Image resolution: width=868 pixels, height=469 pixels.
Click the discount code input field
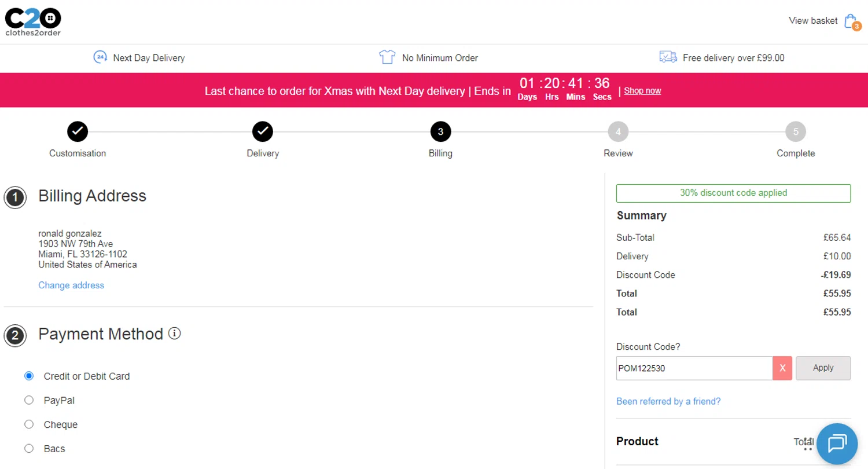pos(694,368)
